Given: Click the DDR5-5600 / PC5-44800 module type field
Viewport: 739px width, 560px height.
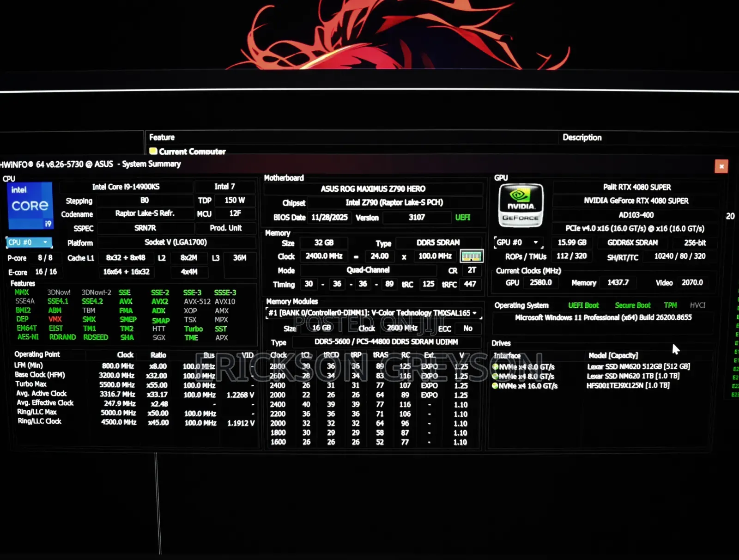Looking at the screenshot, I should tap(387, 342).
